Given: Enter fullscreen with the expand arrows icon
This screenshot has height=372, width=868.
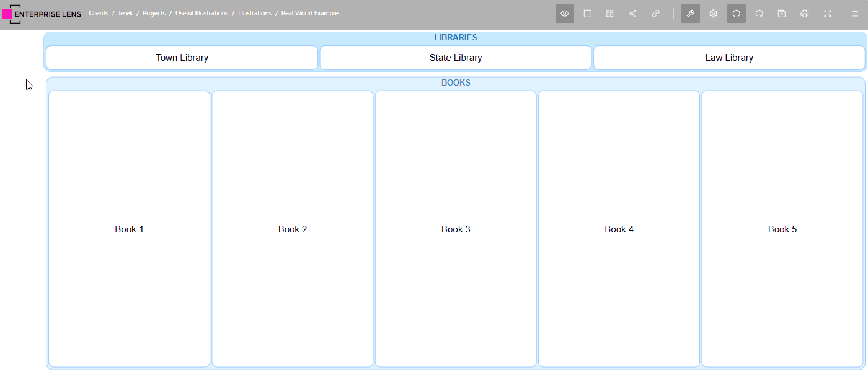Looking at the screenshot, I should [827, 14].
